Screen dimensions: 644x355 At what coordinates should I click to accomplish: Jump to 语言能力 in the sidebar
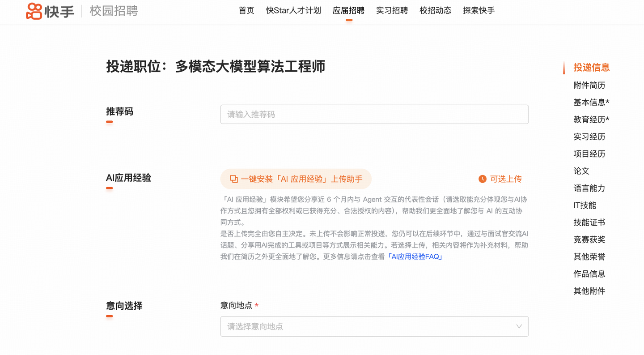pos(589,188)
